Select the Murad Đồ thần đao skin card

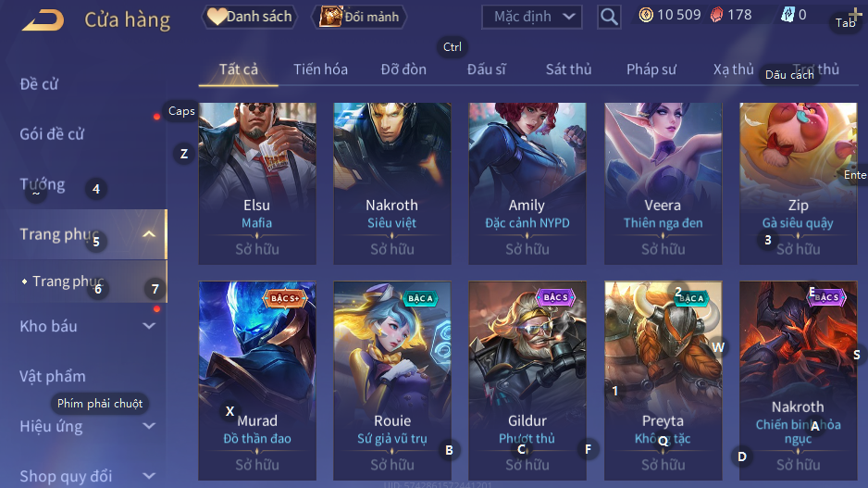pyautogui.click(x=257, y=381)
